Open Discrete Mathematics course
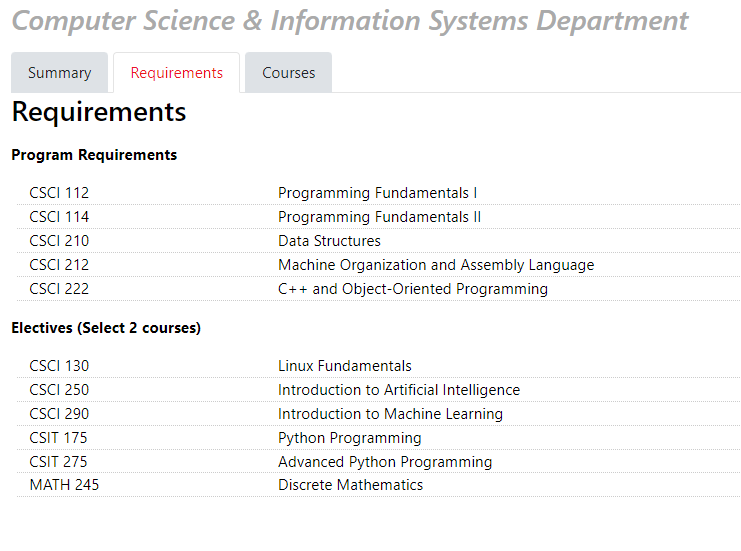This screenshot has width=741, height=551. click(350, 485)
